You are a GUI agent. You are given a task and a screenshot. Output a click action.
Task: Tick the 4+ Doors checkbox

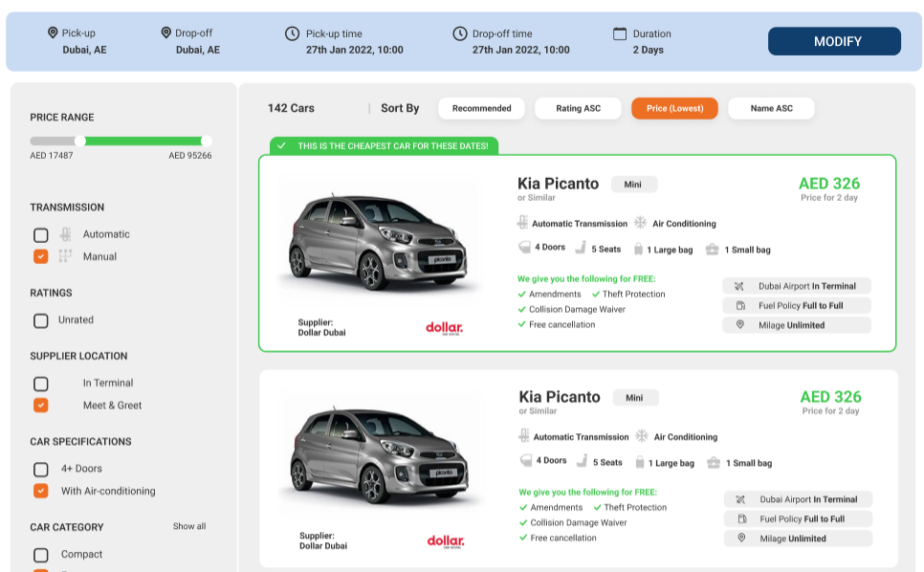(x=41, y=469)
